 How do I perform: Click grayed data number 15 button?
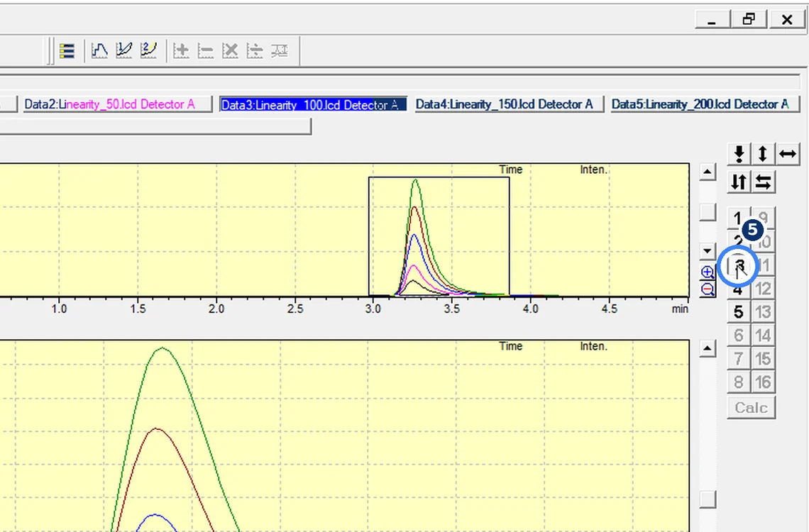coord(763,359)
